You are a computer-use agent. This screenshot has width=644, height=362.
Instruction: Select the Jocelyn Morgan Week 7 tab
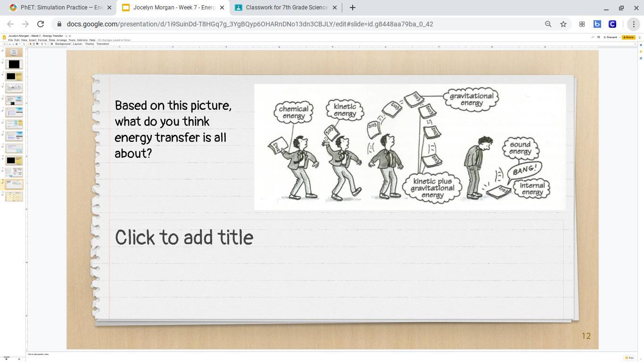coord(173,8)
